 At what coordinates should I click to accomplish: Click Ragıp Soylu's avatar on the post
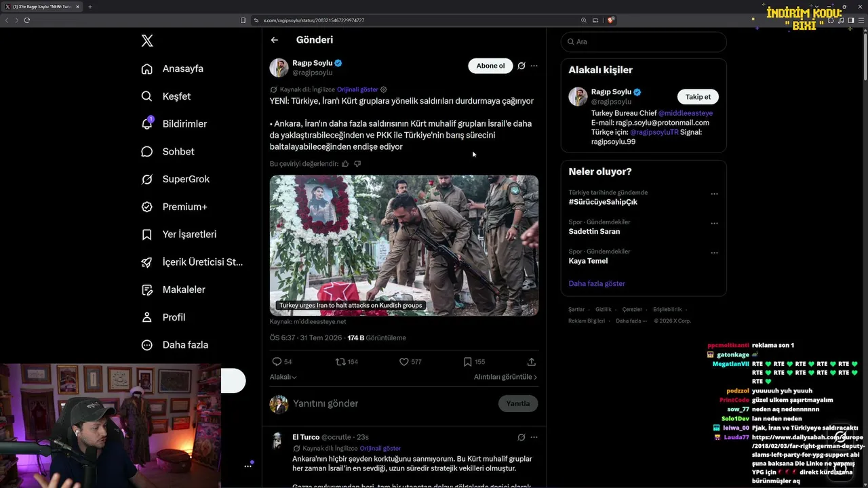(279, 68)
